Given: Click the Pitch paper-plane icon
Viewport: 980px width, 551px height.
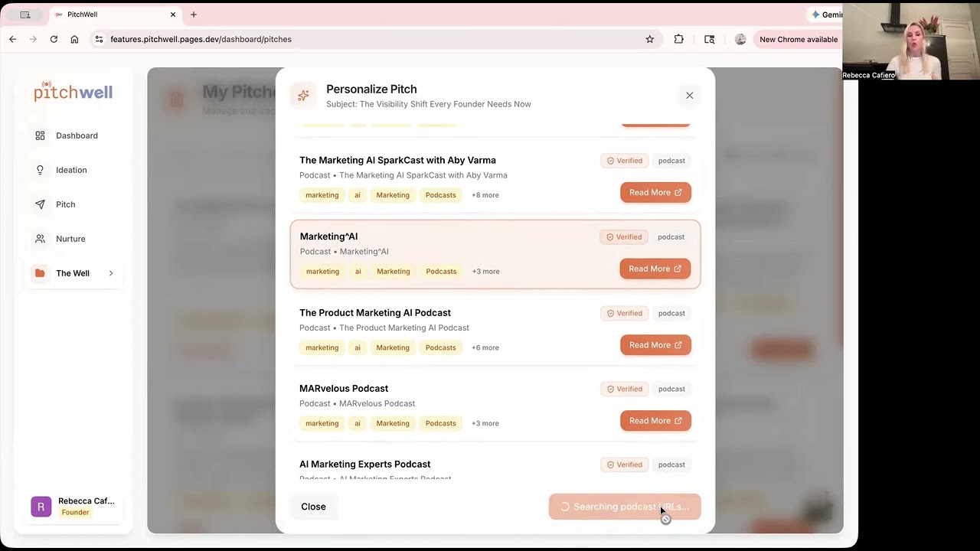Looking at the screenshot, I should click(40, 204).
